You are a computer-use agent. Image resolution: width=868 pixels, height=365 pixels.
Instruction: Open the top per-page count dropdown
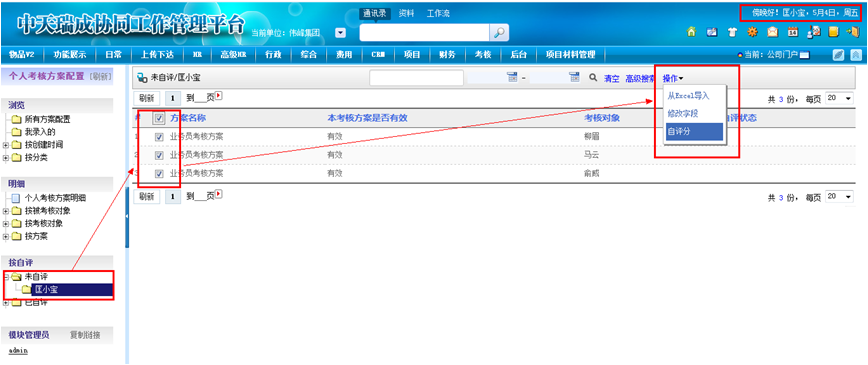pyautogui.click(x=839, y=98)
